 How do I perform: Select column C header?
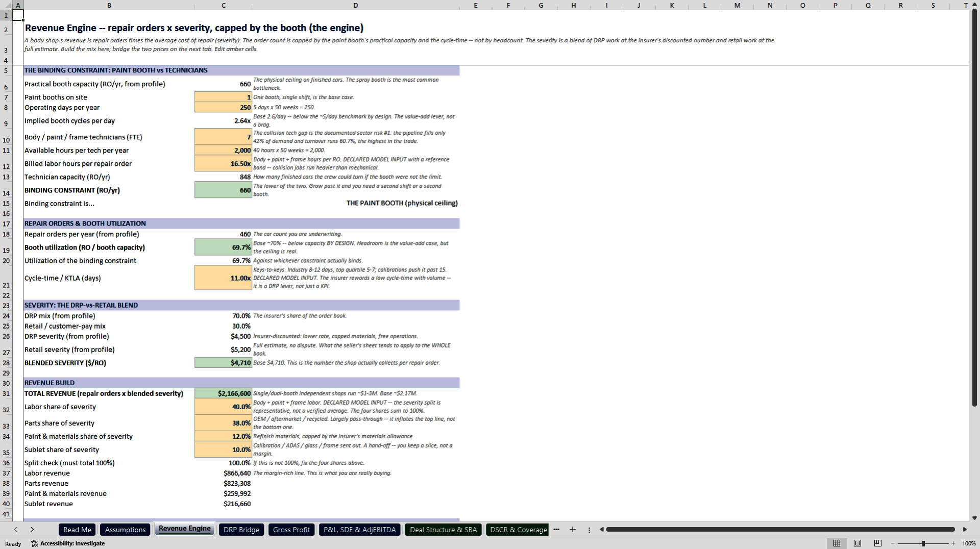point(224,5)
